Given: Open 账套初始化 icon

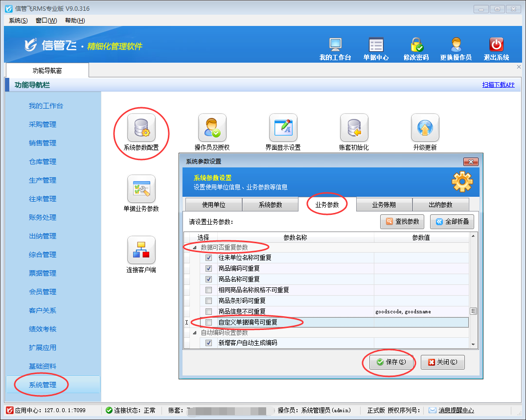Looking at the screenshot, I should (354, 128).
